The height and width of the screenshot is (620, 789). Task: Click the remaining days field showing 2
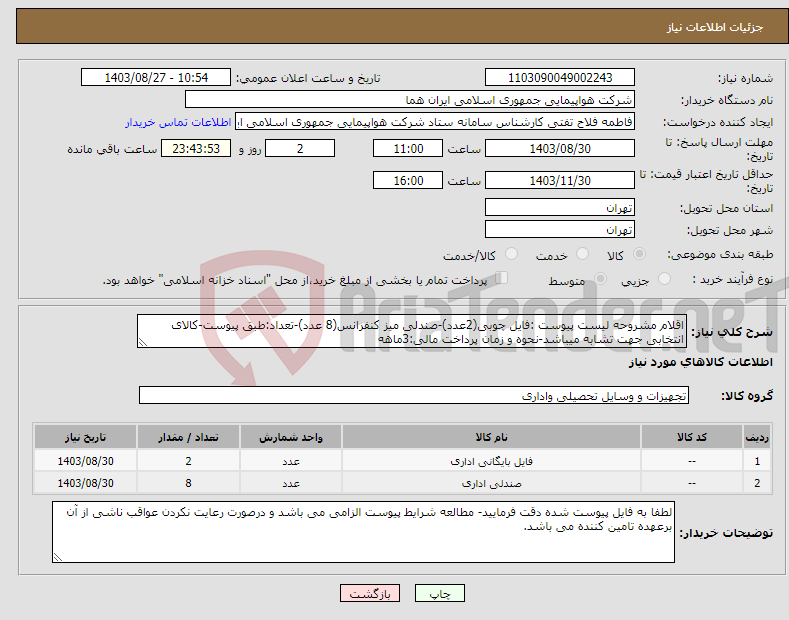300,148
